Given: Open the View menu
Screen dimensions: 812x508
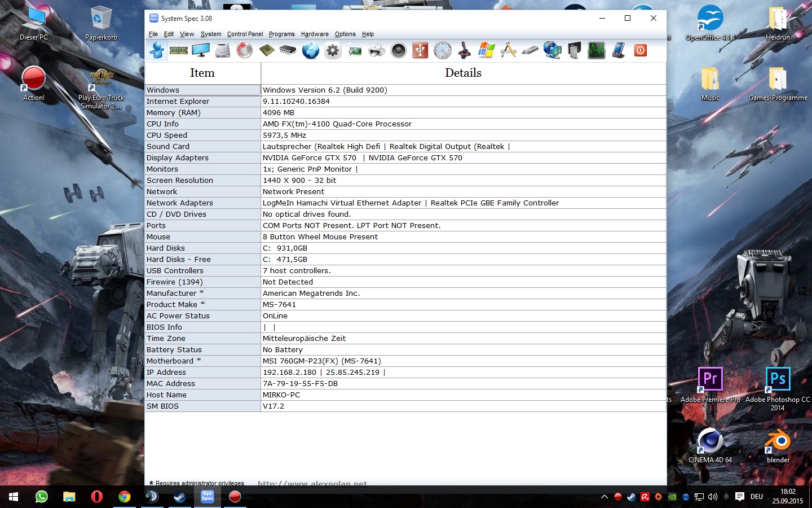Looking at the screenshot, I should (x=187, y=34).
